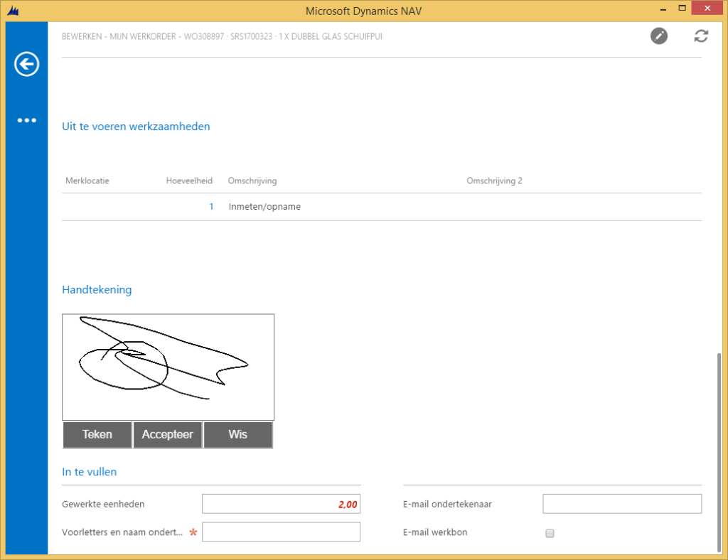Enable the E-mail werkbon checkbox
Image resolution: width=728 pixels, height=560 pixels.
click(550, 533)
